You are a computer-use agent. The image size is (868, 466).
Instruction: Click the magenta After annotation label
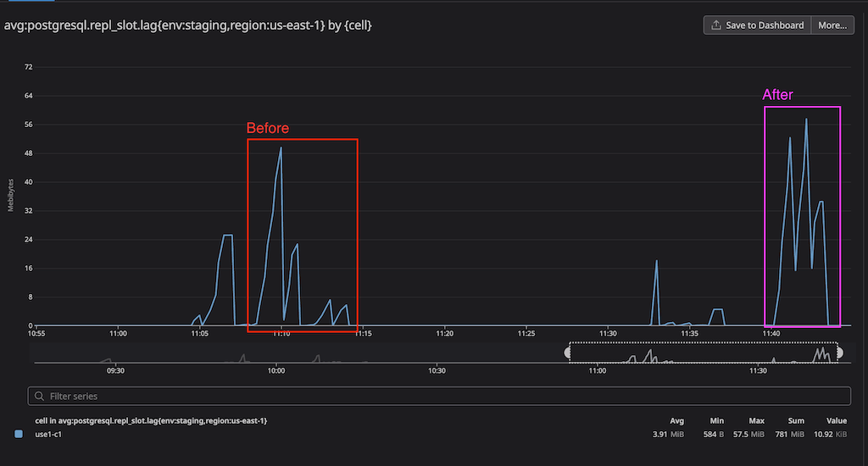pyautogui.click(x=777, y=95)
